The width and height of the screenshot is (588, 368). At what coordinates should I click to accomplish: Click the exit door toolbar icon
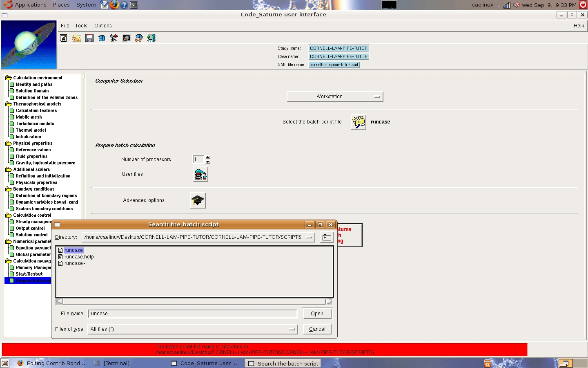[x=151, y=38]
